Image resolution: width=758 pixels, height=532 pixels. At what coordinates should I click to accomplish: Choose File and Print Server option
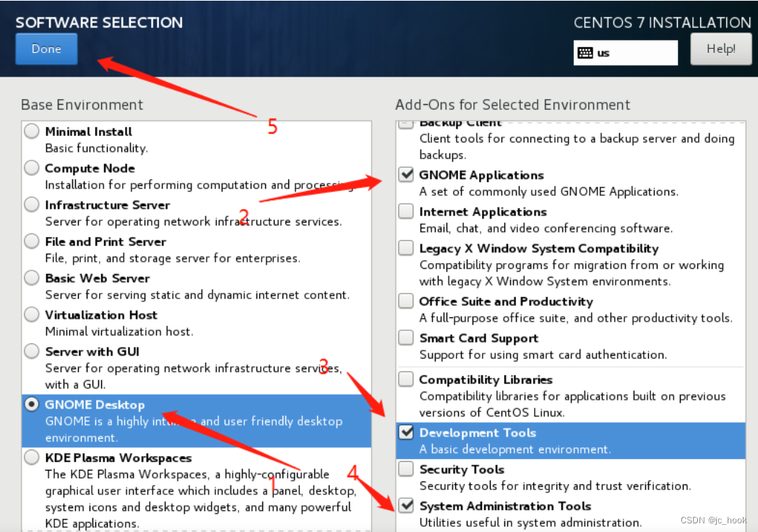(x=32, y=241)
